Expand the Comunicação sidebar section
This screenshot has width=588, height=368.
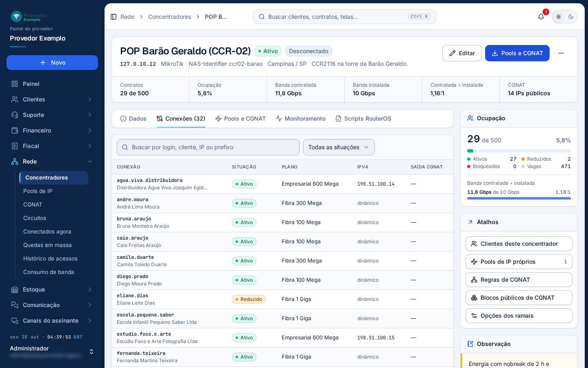click(x=52, y=305)
